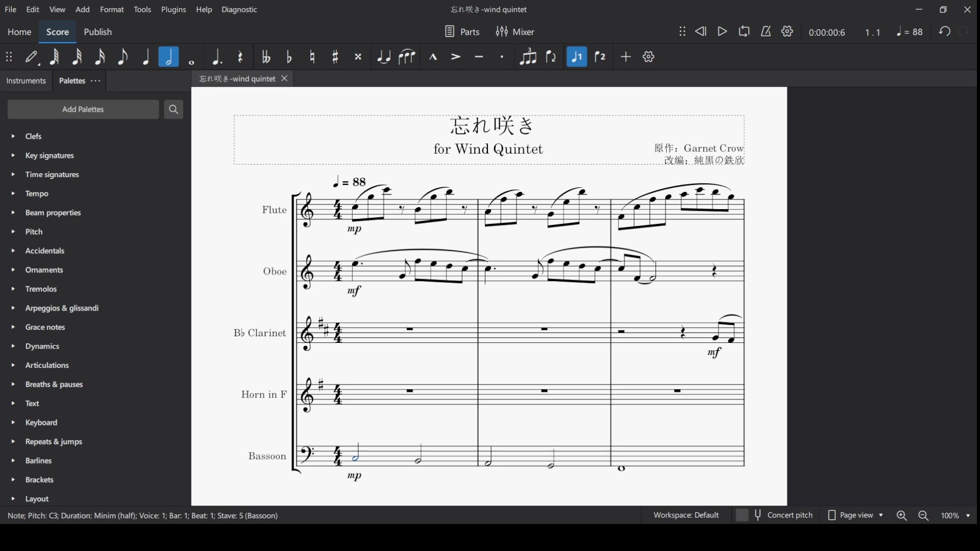This screenshot has width=980, height=551.
Task: Add an augmentation dot
Action: point(217,57)
